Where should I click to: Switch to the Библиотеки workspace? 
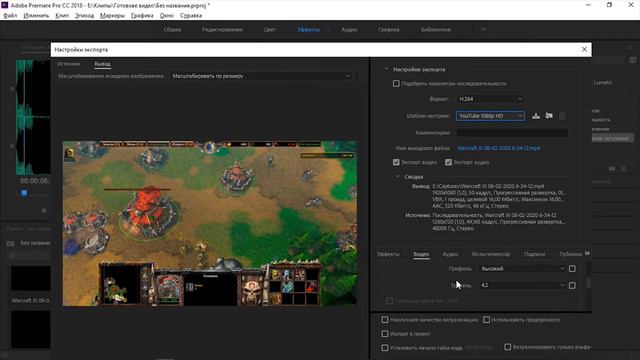pos(436,30)
